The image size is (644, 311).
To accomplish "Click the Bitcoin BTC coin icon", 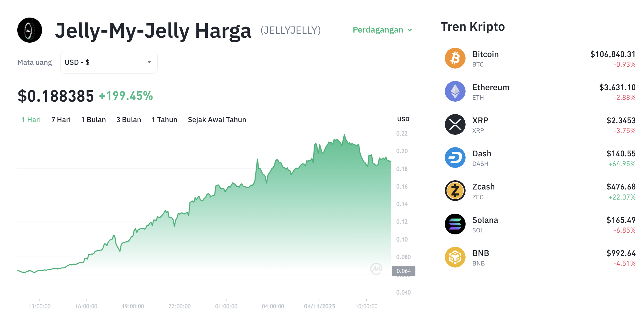I will [455, 58].
